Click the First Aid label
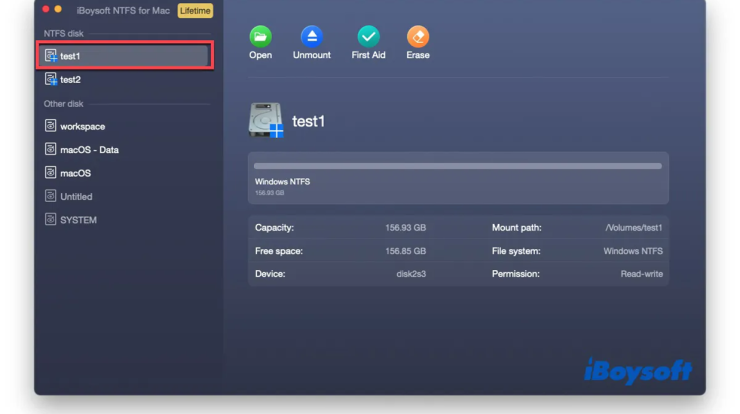 368,55
